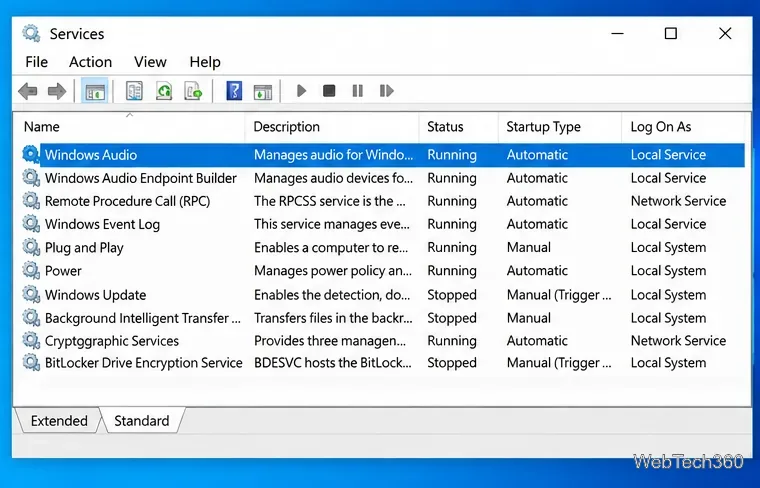Select the Windows Audio Endpoint Builder service
The height and width of the screenshot is (488, 760).
click(x=141, y=178)
